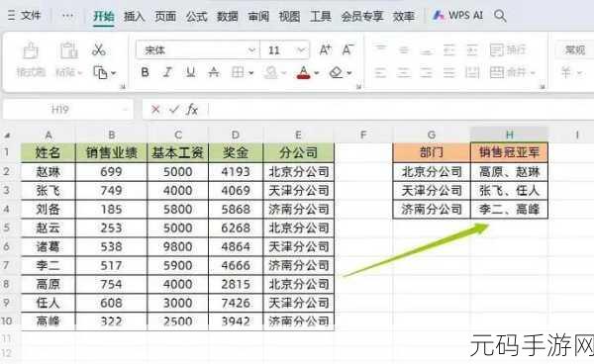Screen dimensions: 594x364
Task: Click the Copy icon
Action: [100, 72]
